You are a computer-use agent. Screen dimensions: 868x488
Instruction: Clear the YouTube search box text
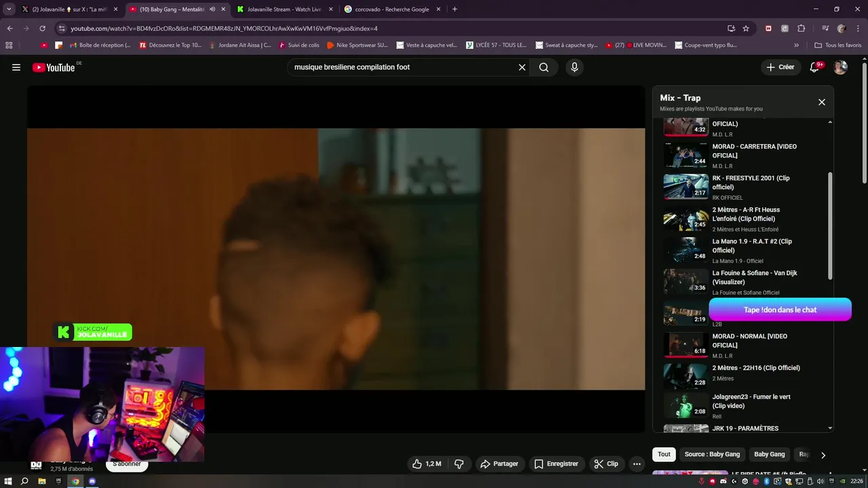click(x=522, y=67)
